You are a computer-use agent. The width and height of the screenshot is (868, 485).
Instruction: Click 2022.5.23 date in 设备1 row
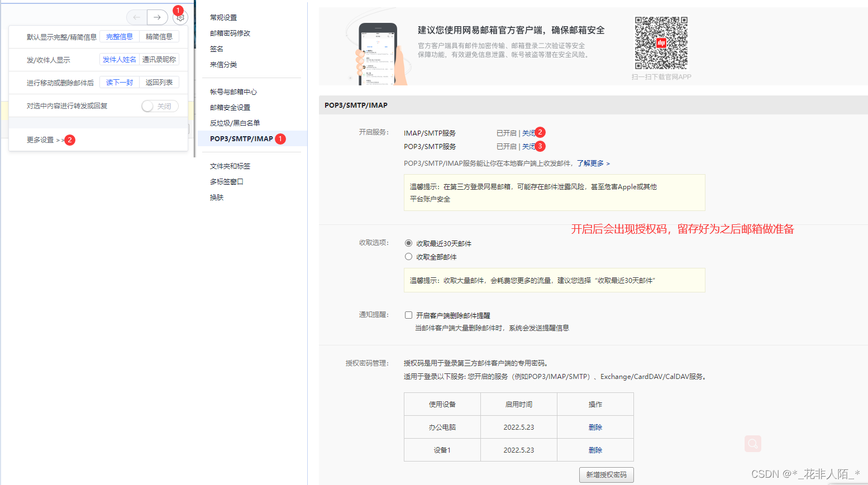click(519, 450)
